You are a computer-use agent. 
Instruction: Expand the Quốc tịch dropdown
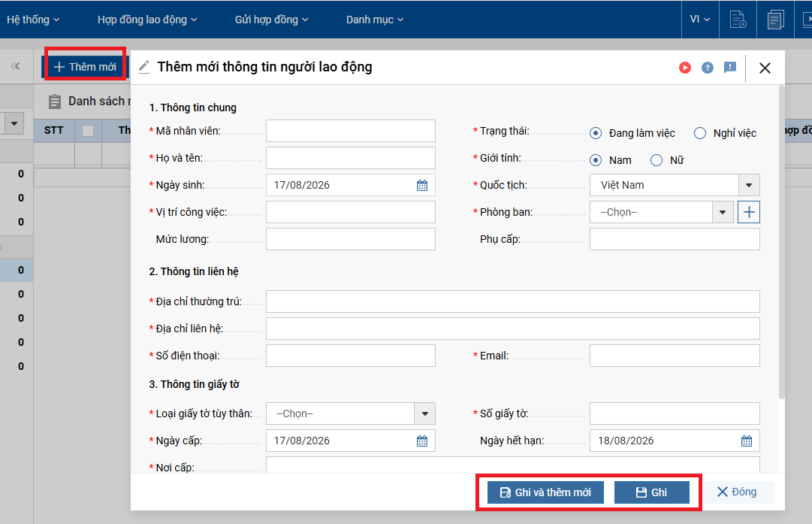[749, 185]
